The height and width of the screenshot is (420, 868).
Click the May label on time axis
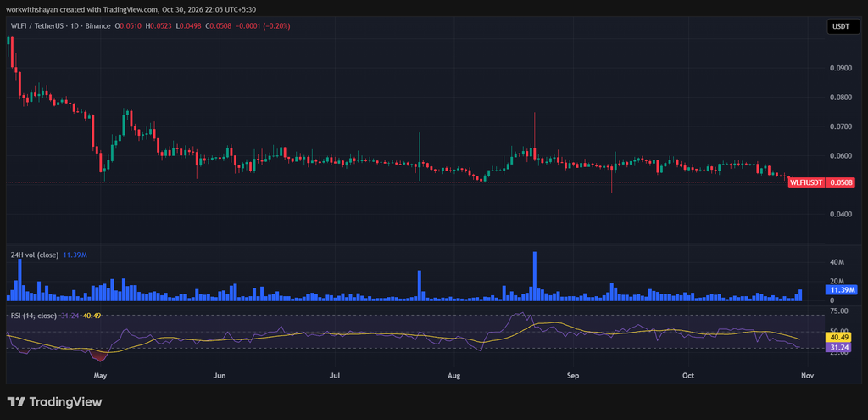click(x=100, y=376)
